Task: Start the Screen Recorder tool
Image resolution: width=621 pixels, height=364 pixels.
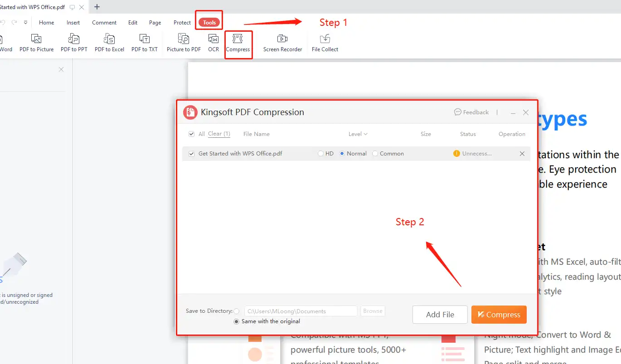Action: pyautogui.click(x=282, y=43)
